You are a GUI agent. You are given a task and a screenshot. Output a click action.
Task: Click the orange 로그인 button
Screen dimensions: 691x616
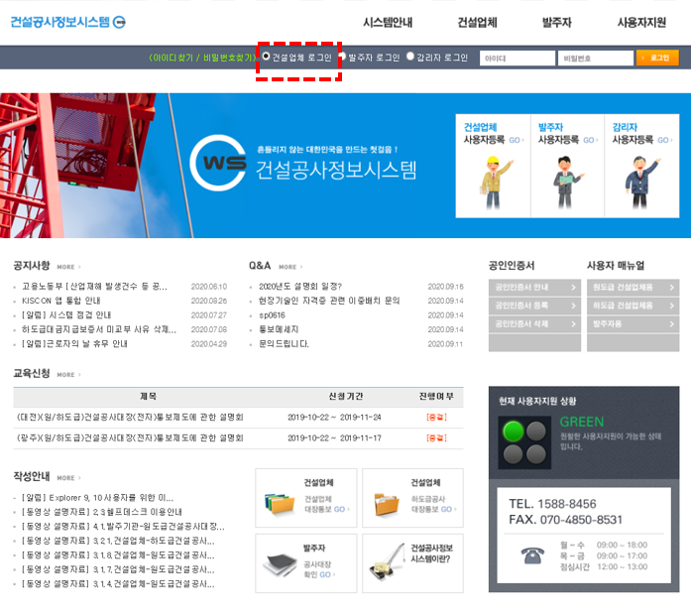point(657,58)
